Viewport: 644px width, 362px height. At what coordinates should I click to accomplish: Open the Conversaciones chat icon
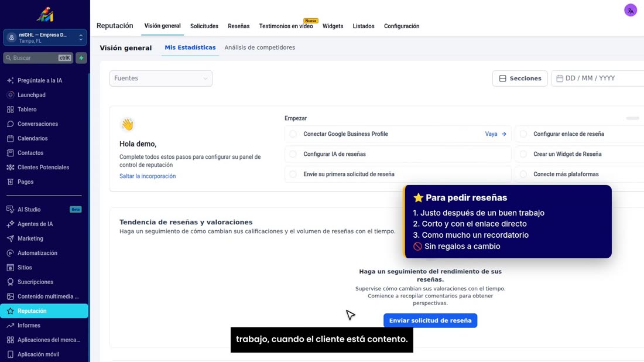click(11, 124)
